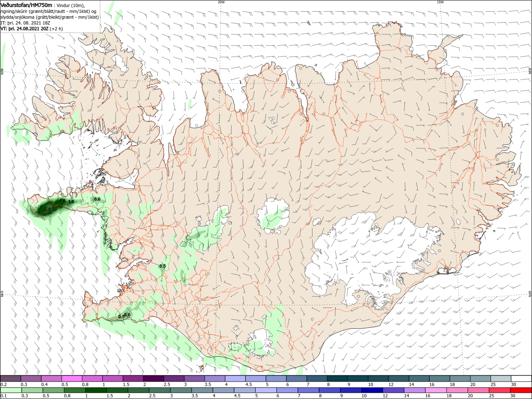This screenshot has height=399, width=532.
Task: Select the 3 swatch in the purple snow legend row
Action: tap(194, 379)
